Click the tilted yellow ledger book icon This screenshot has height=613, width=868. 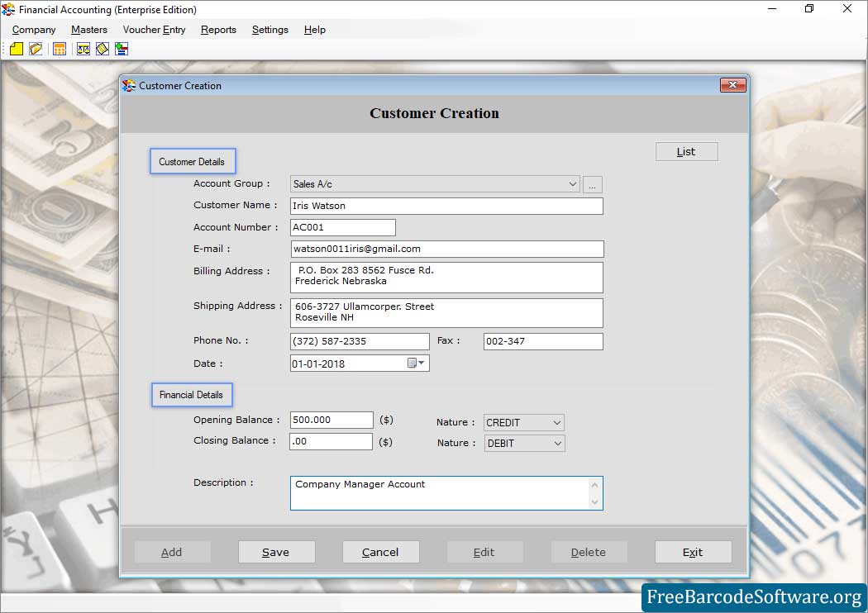[103, 50]
